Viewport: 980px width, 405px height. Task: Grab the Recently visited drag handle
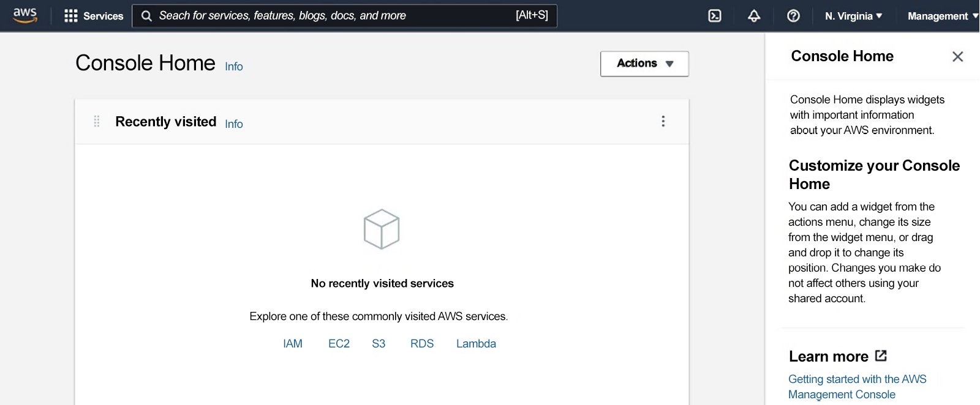point(97,121)
